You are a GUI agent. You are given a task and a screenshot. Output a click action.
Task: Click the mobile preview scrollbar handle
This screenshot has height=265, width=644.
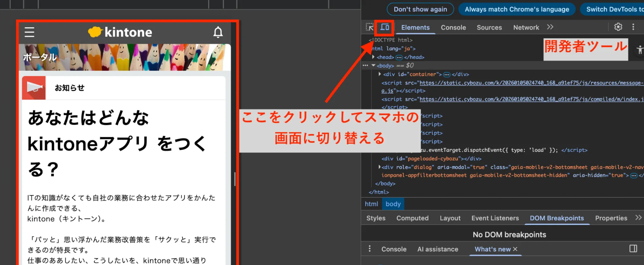coord(235,179)
